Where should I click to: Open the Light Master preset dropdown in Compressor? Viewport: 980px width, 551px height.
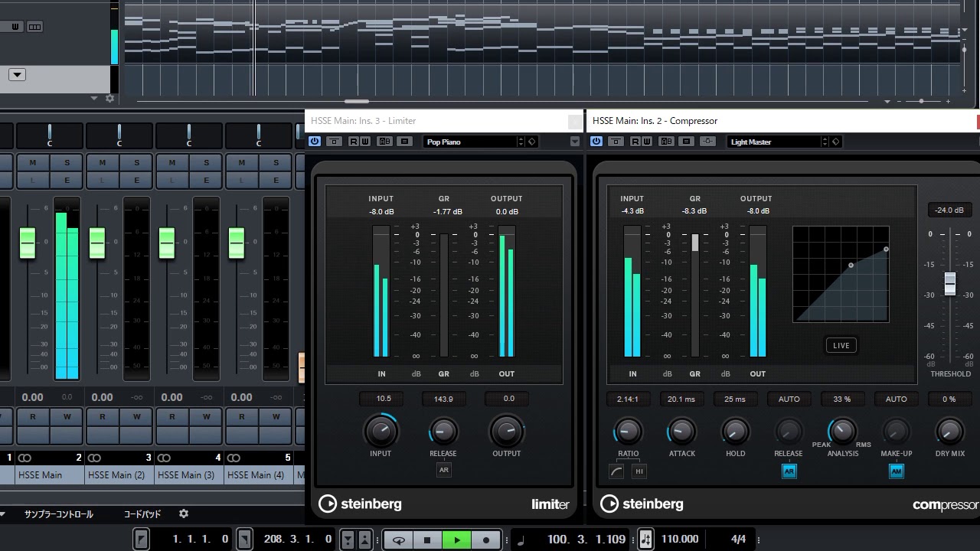tap(774, 142)
